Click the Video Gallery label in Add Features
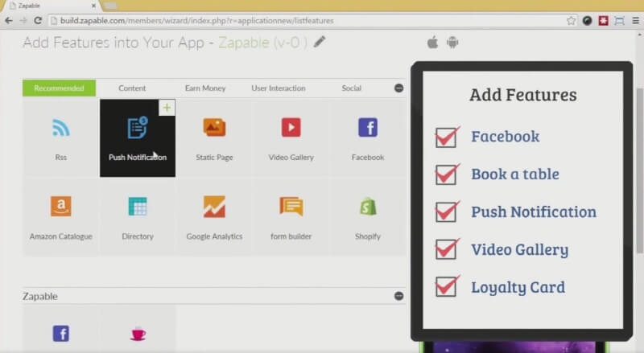 [x=519, y=249]
